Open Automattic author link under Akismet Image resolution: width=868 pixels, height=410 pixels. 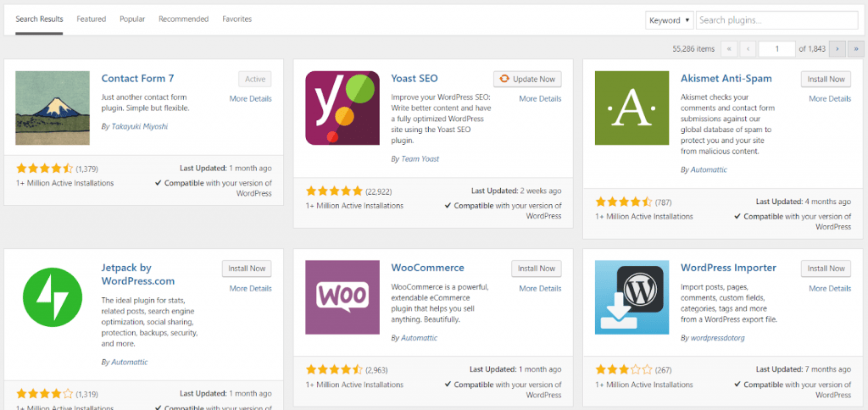pos(709,170)
